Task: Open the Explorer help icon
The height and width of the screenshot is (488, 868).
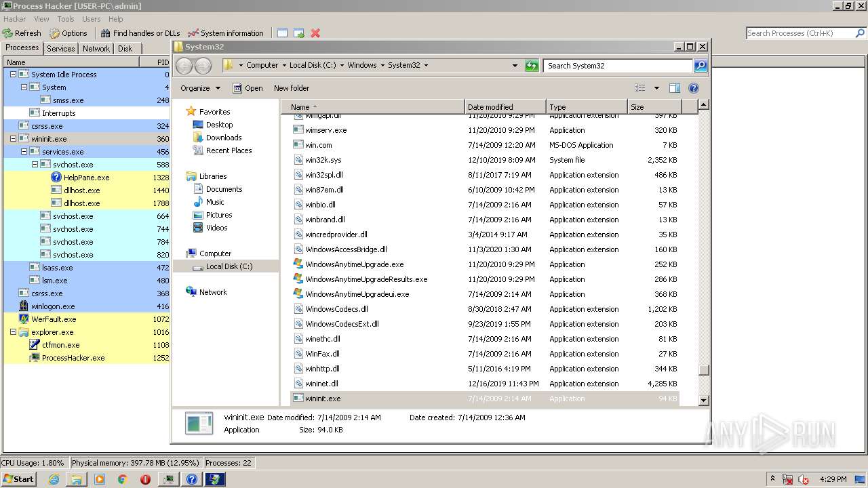Action: [x=694, y=88]
